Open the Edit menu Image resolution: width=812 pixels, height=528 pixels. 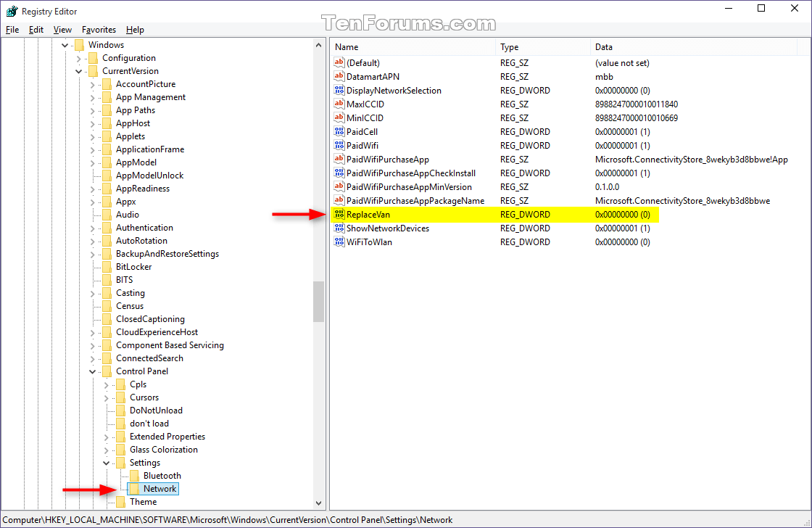[36, 30]
